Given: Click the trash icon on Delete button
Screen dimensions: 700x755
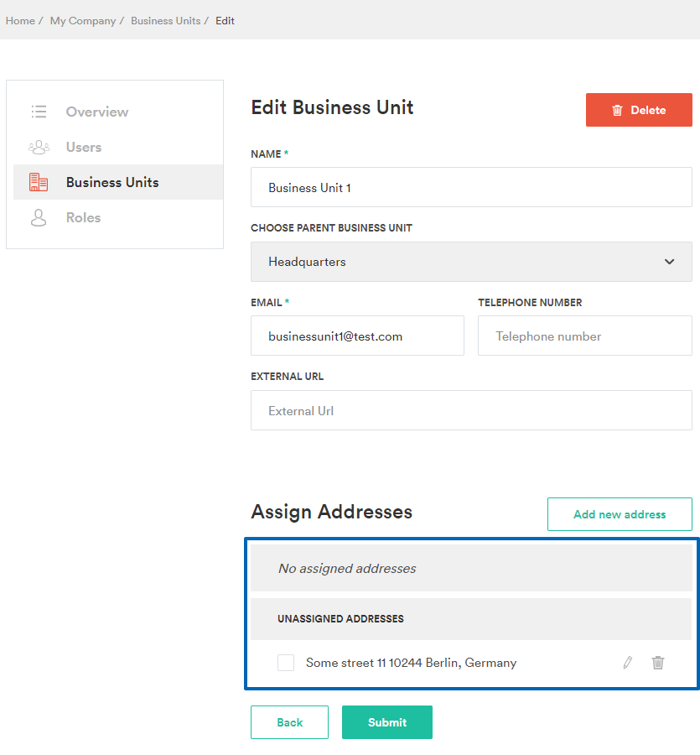Looking at the screenshot, I should [617, 110].
